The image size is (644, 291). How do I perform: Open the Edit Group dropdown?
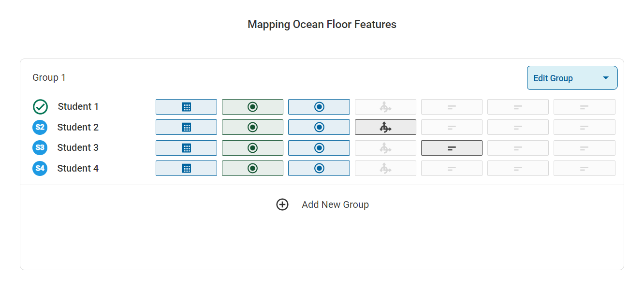pyautogui.click(x=571, y=78)
